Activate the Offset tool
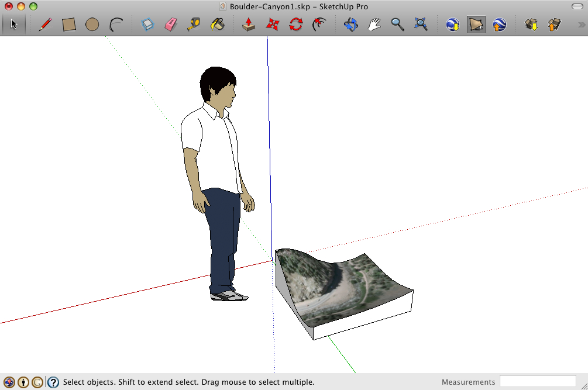This screenshot has width=588, height=390. coord(319,25)
